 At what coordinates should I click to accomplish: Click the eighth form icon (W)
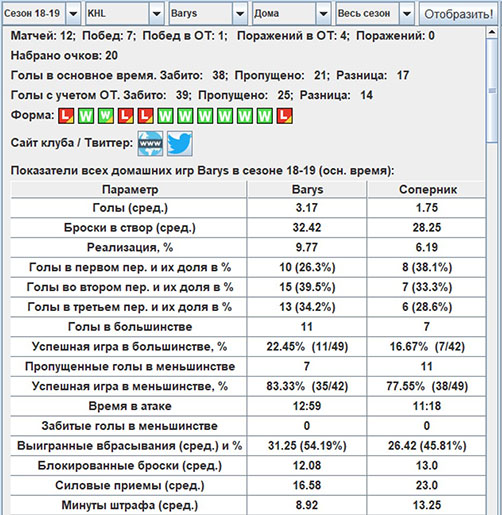point(205,116)
